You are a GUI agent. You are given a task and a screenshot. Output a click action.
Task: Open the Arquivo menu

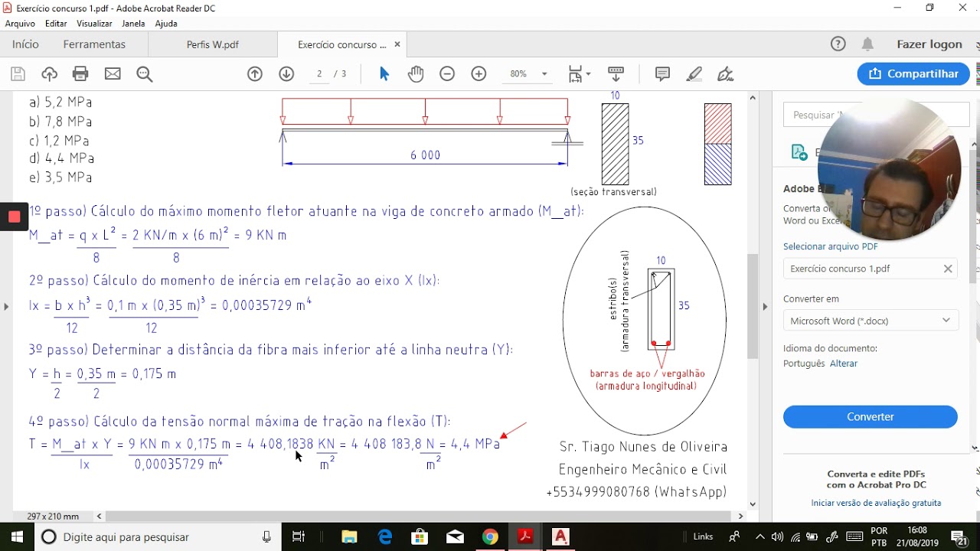pos(20,24)
